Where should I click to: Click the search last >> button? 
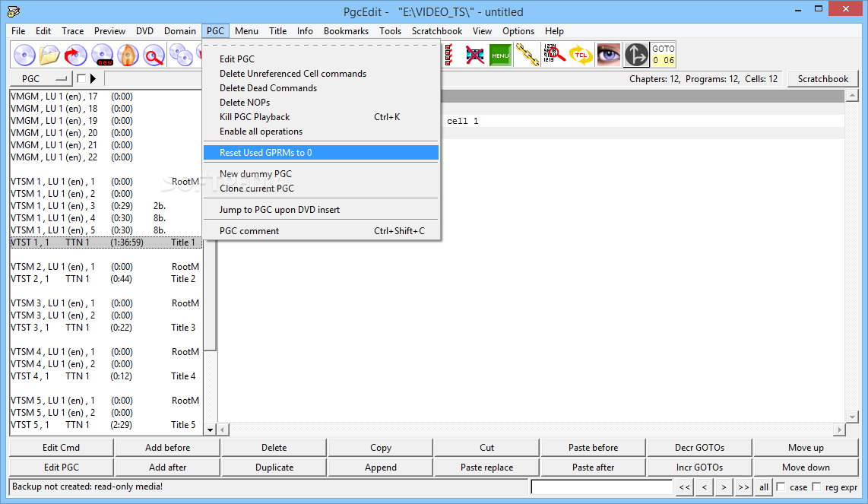[x=743, y=487]
